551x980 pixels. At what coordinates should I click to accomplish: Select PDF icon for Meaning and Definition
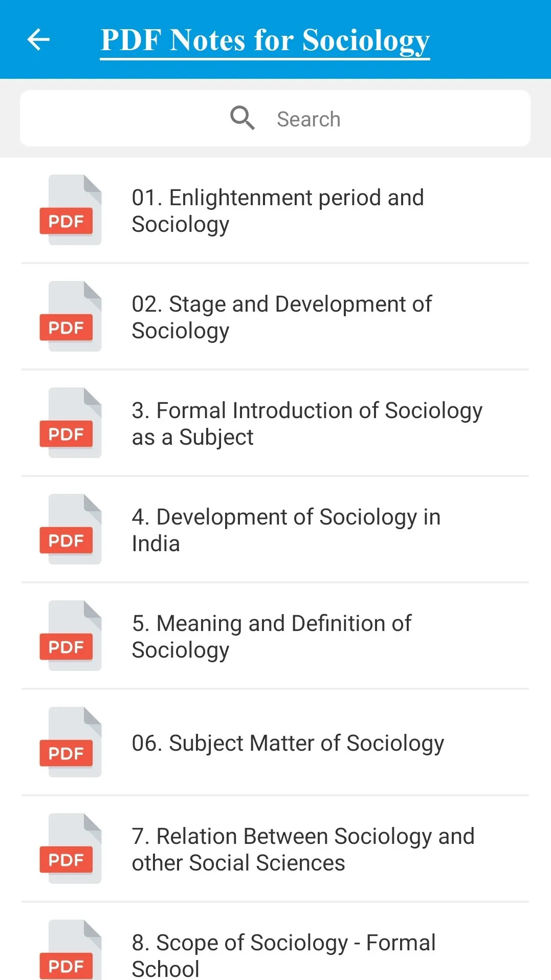point(71,636)
